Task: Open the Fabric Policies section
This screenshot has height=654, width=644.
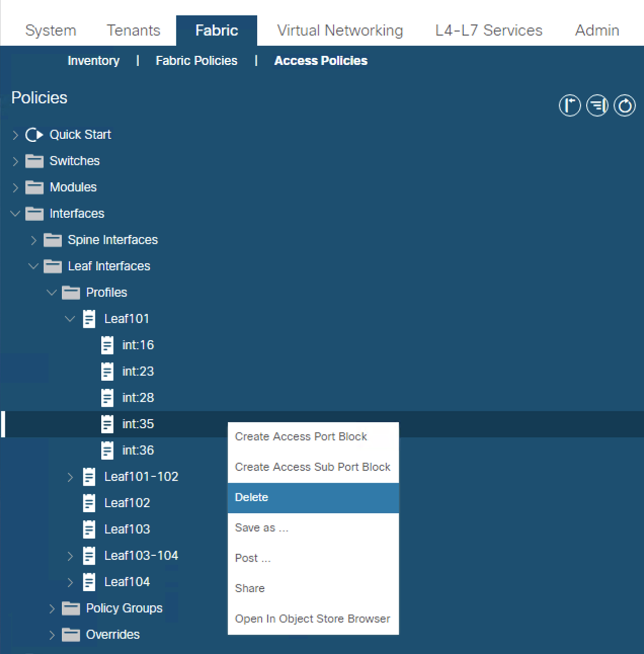Action: 196,60
